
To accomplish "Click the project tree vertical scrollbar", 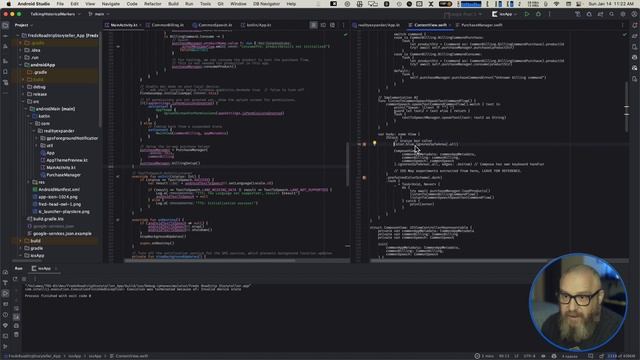I will coord(100,80).
